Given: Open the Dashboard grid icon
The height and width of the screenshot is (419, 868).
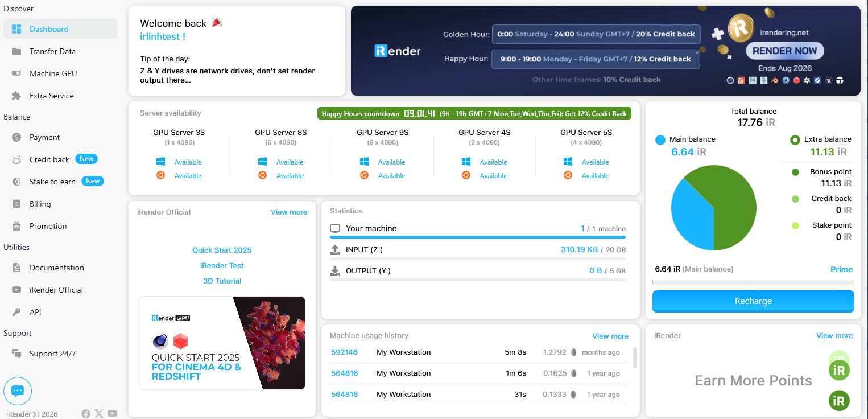Looking at the screenshot, I should click(x=16, y=29).
